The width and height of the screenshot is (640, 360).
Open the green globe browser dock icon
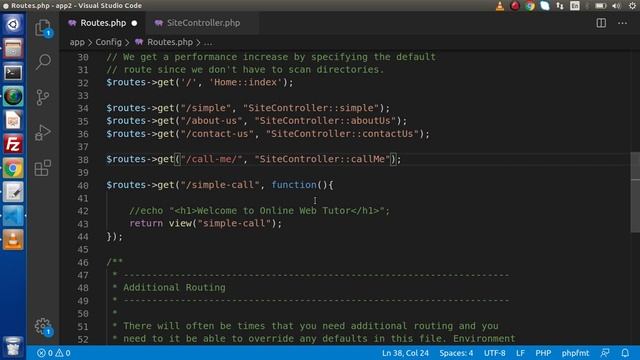(13, 96)
